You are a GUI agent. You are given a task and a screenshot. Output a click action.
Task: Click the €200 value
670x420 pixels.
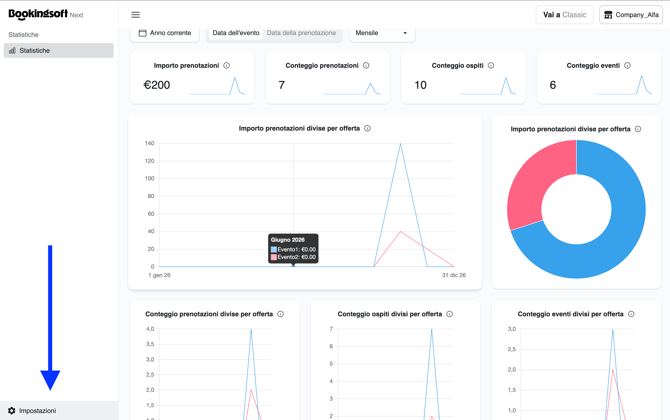tap(157, 85)
